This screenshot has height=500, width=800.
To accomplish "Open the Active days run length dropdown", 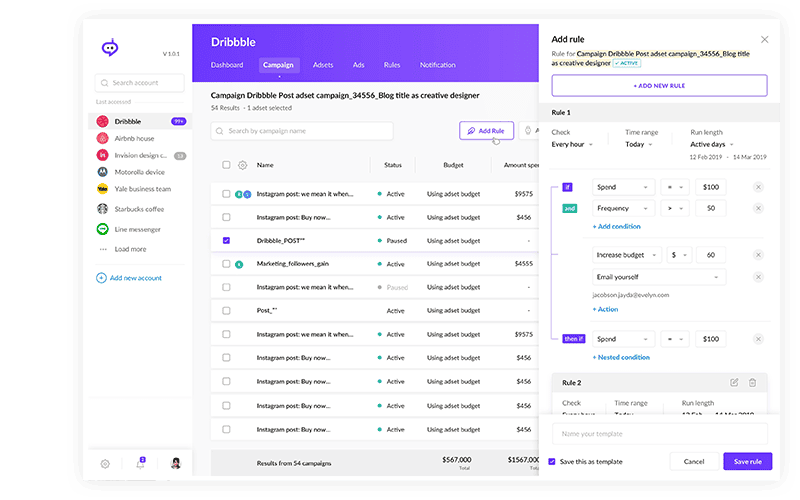I will pyautogui.click(x=711, y=144).
